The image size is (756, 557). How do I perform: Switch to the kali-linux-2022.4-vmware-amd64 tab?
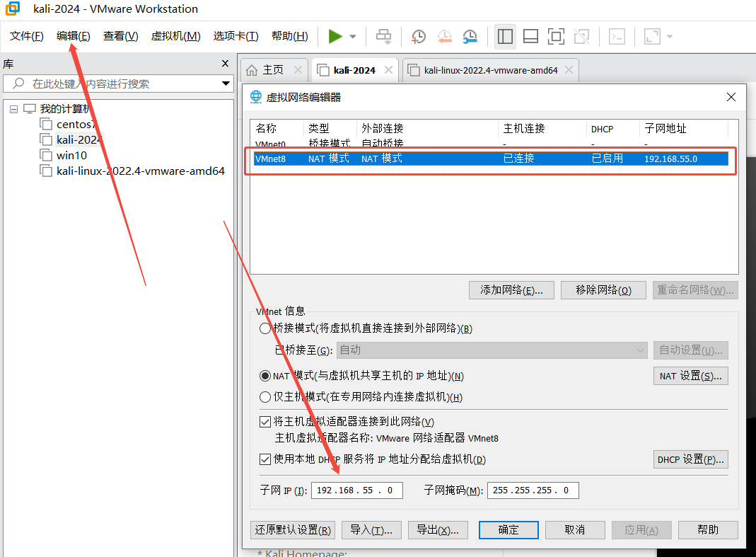pyautogui.click(x=490, y=70)
